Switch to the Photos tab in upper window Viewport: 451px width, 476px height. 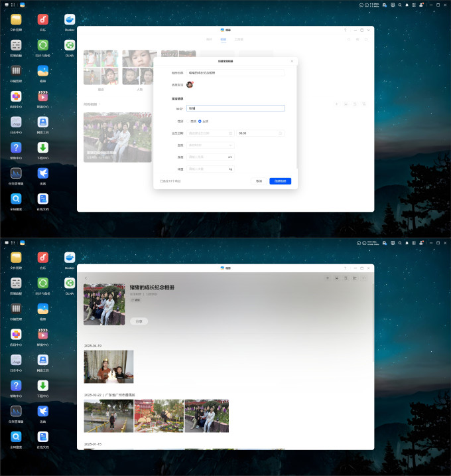click(x=209, y=39)
